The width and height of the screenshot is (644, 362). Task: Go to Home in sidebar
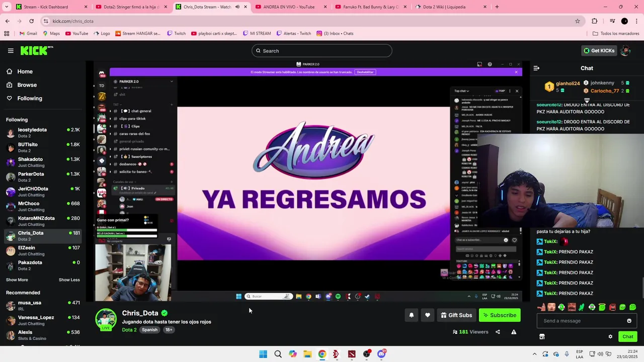pyautogui.click(x=25, y=71)
